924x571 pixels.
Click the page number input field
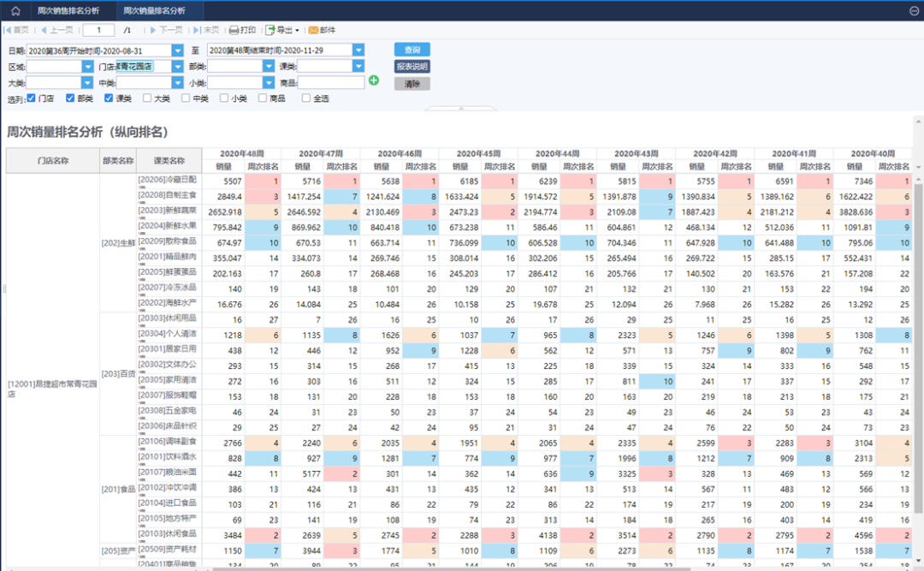(x=99, y=30)
